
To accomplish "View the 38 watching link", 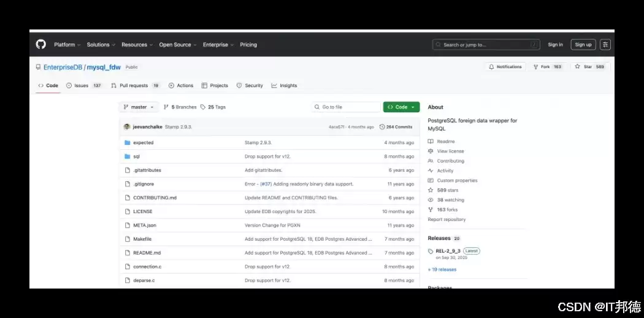I will click(x=446, y=200).
